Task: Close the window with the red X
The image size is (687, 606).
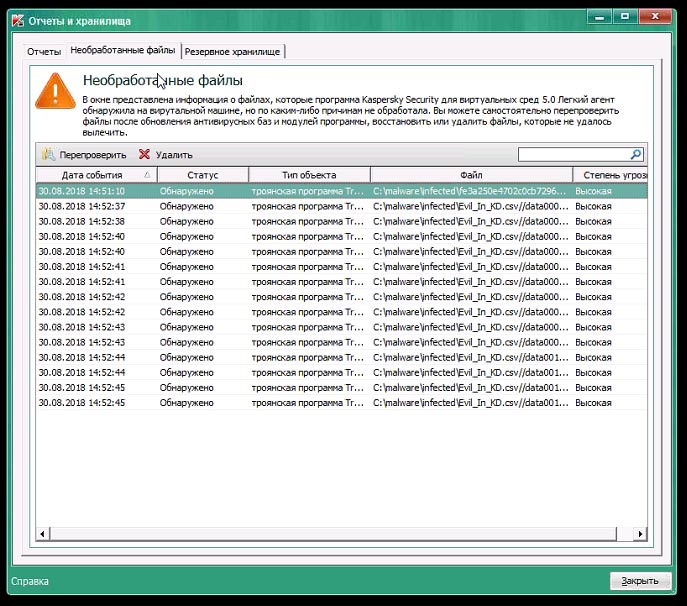Action: pos(655,17)
